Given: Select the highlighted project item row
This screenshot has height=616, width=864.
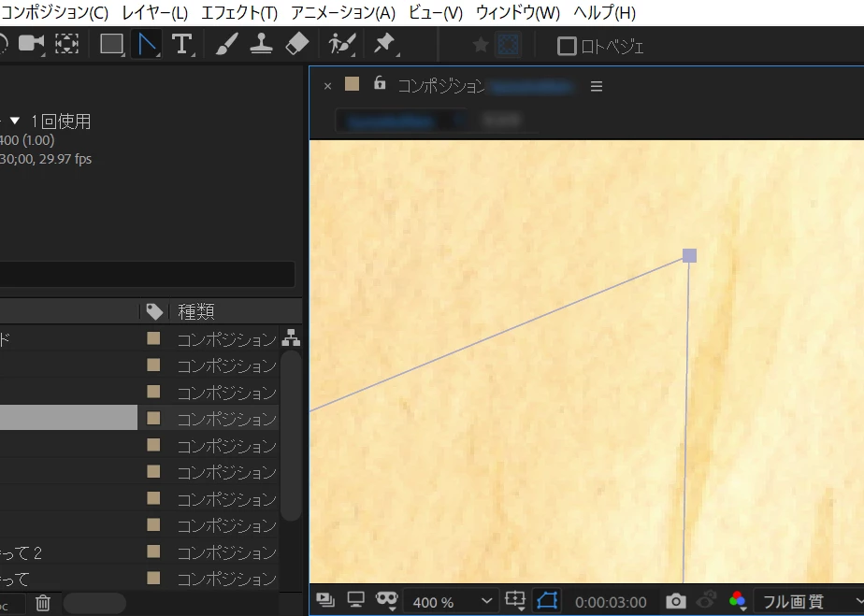Looking at the screenshot, I should (138, 419).
